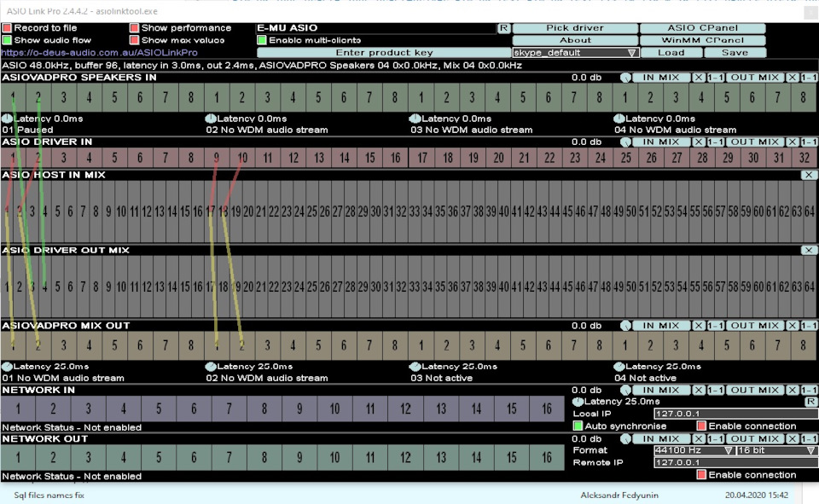Screen dimensions: 819x504
Task: Click OUT MIX in NETWORK IN row
Action: click(755, 390)
